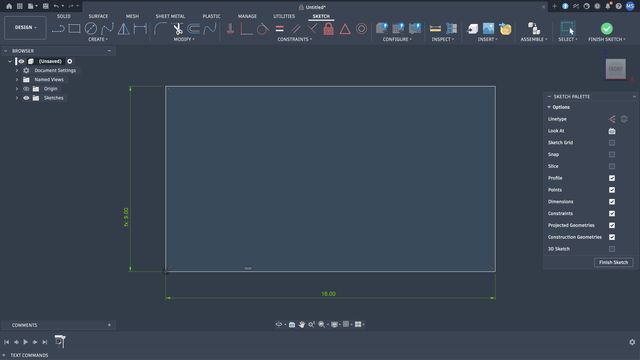
Task: Select the Fillet tool
Action: coord(160,29)
